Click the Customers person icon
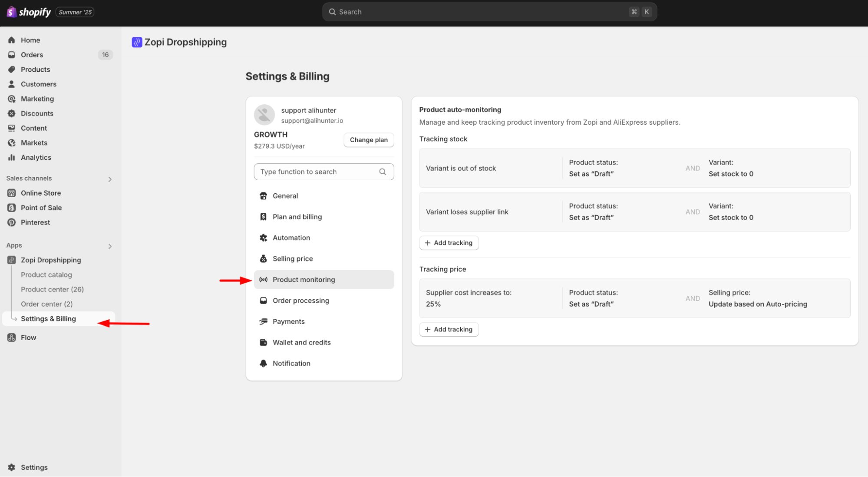The width and height of the screenshot is (868, 477). point(12,84)
